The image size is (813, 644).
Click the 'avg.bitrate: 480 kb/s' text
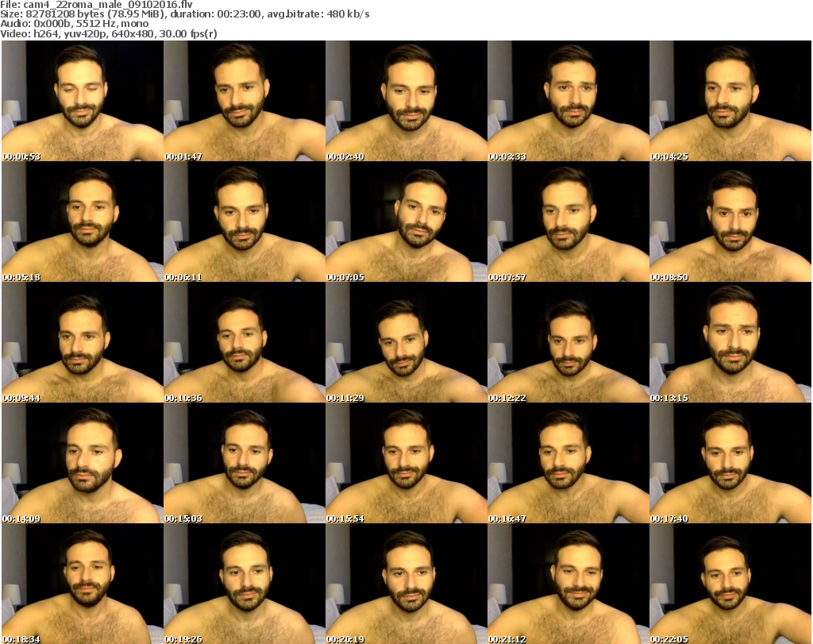coord(318,14)
